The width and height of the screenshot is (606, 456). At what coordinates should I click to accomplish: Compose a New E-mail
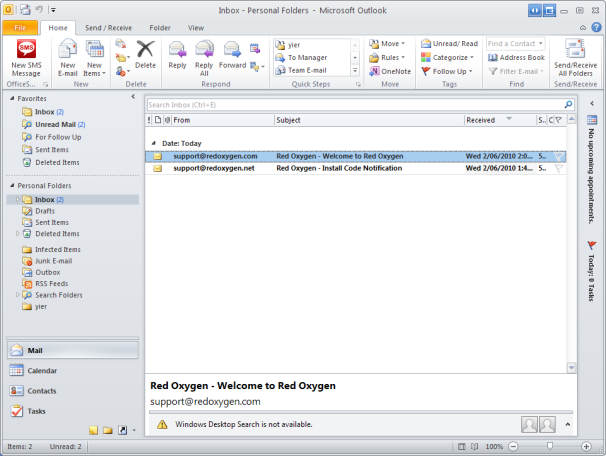(x=68, y=58)
